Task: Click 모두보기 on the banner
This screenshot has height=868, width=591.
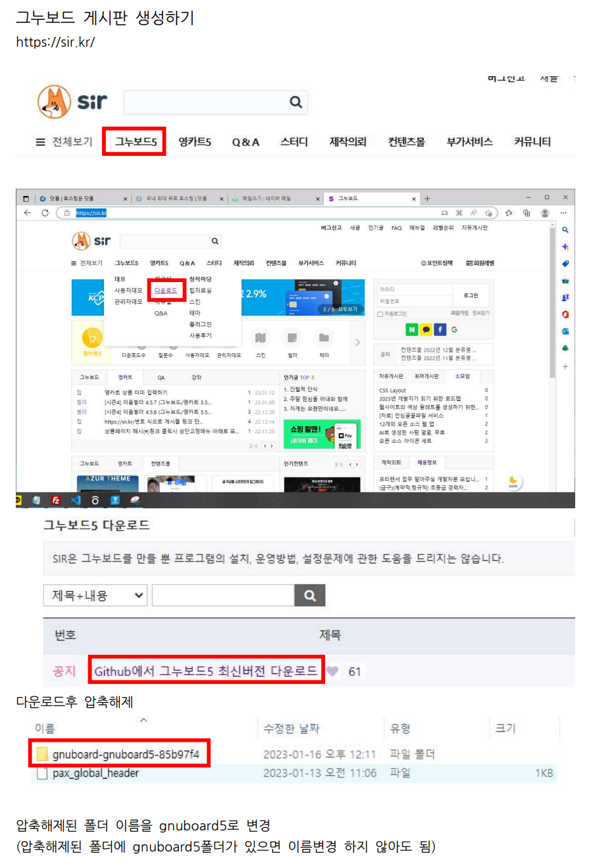Action: 349,309
